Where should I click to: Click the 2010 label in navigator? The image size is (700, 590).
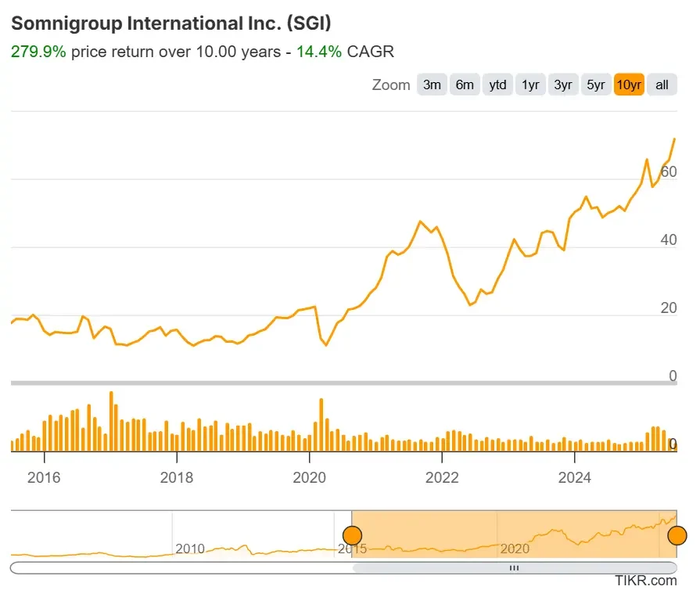click(x=190, y=549)
